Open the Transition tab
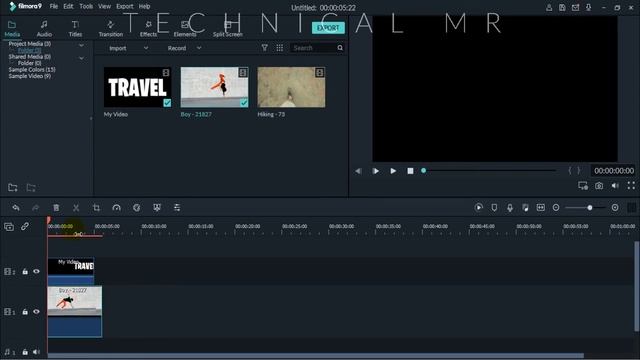 click(111, 29)
